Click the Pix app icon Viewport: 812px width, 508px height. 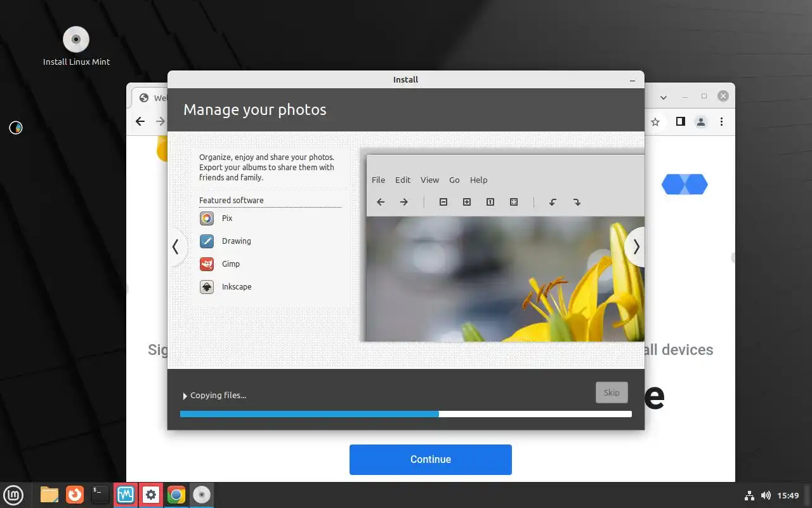(x=207, y=218)
